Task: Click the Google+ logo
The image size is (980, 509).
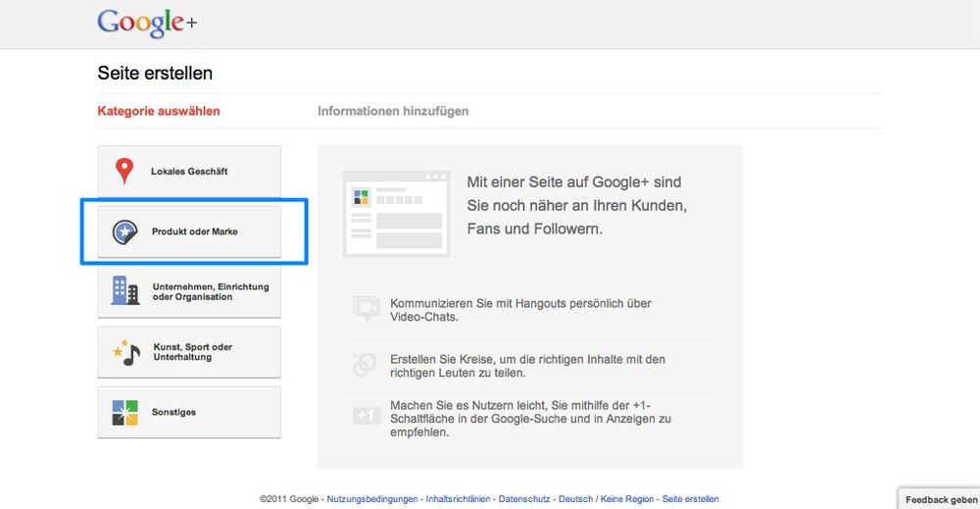Action: click(x=147, y=24)
